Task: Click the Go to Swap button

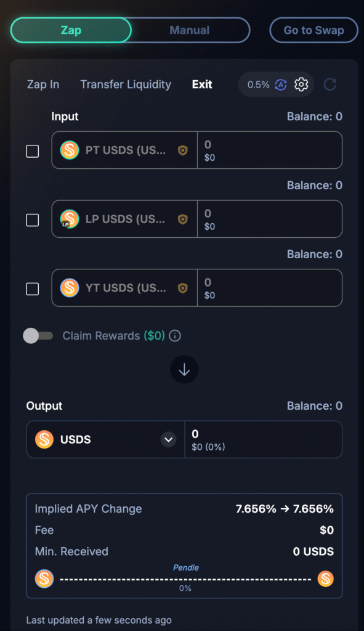Action: (x=313, y=30)
